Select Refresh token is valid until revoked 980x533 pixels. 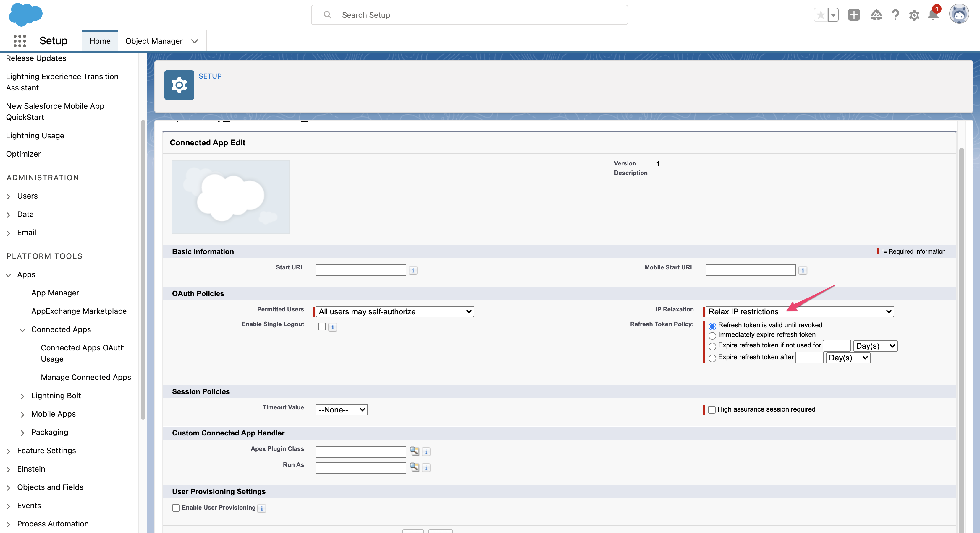click(712, 326)
